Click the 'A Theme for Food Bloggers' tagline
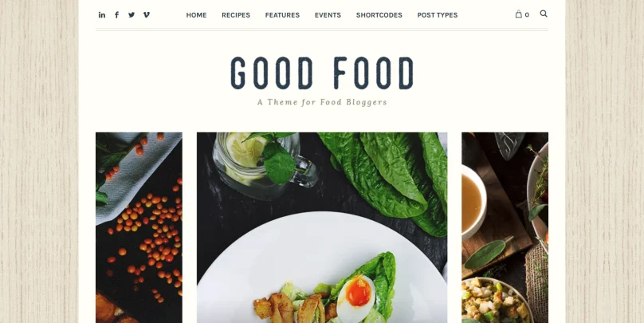The image size is (644, 323). click(322, 102)
